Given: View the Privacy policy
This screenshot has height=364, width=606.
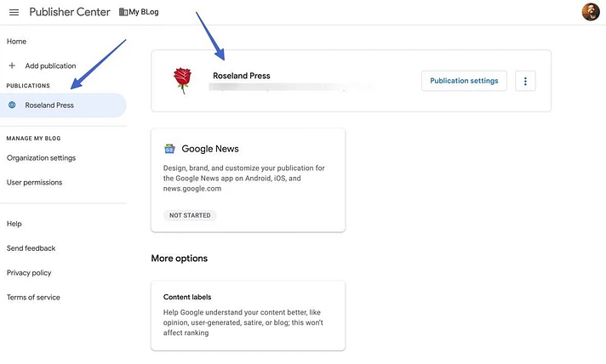Looking at the screenshot, I should coord(29,273).
